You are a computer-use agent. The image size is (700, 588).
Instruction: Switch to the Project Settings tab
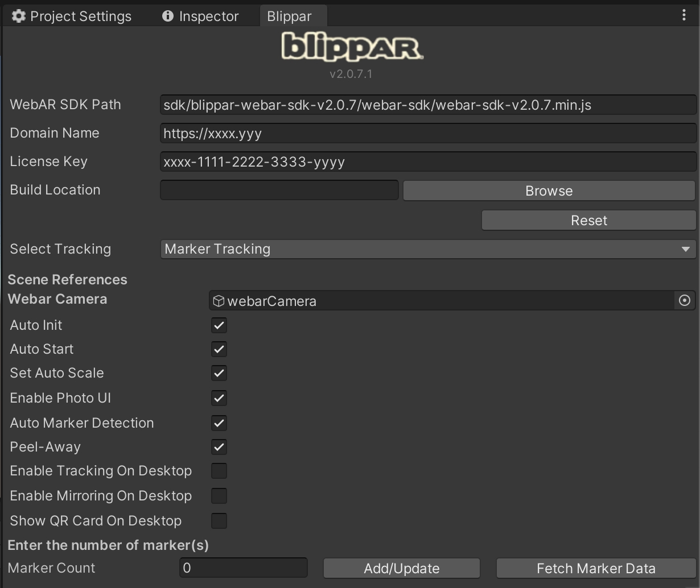point(72,16)
